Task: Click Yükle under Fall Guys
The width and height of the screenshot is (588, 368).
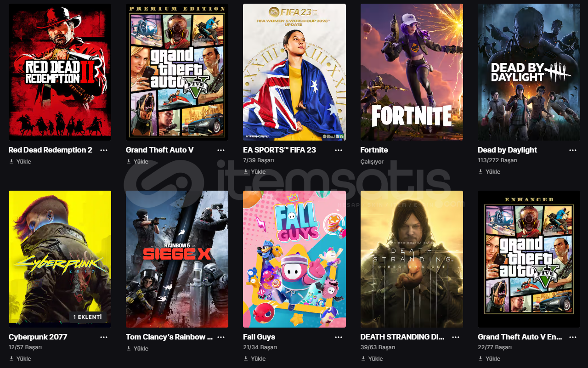Action: coord(254,359)
